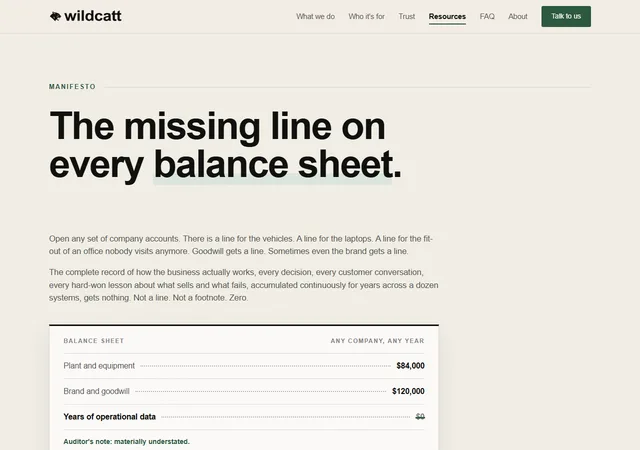Visit the About page link
Image resolution: width=640 pixels, height=450 pixels.
[518, 16]
